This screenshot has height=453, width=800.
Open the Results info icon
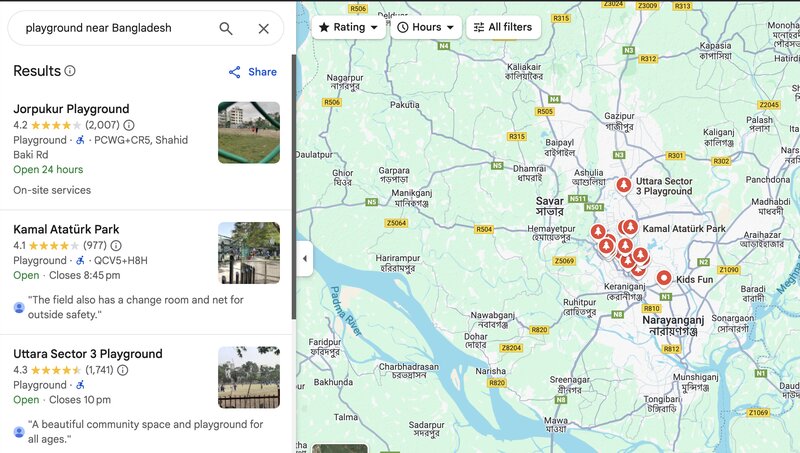point(70,71)
